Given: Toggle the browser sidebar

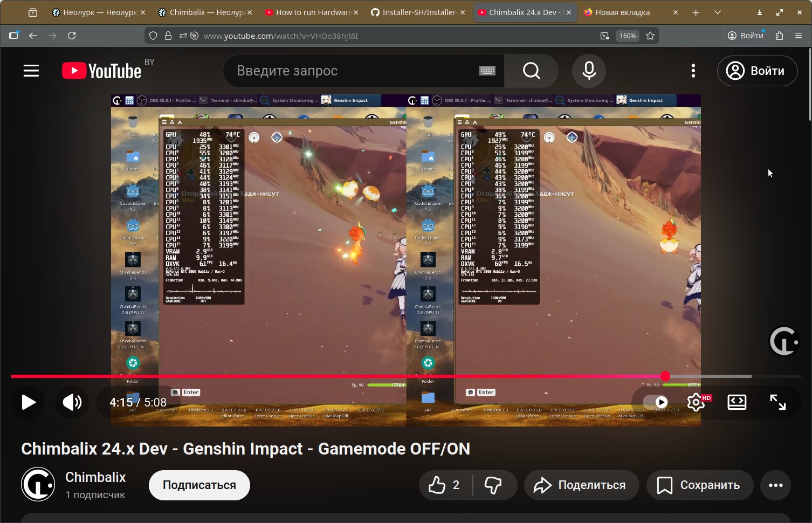Looking at the screenshot, I should 13,36.
